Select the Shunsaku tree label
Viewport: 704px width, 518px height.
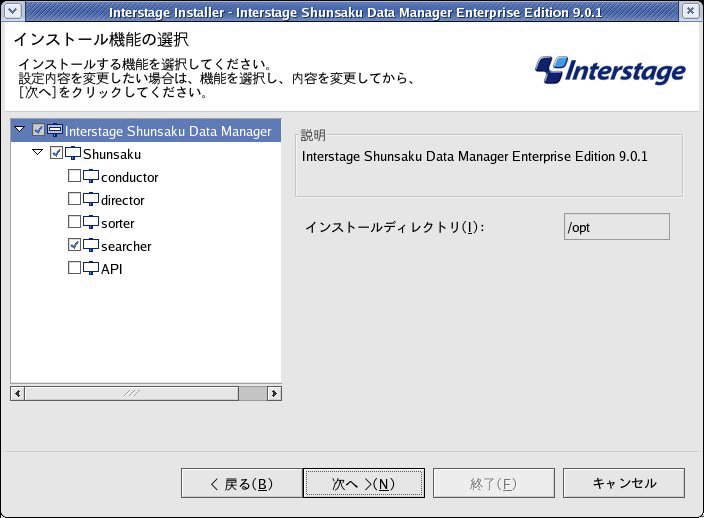pos(112,154)
